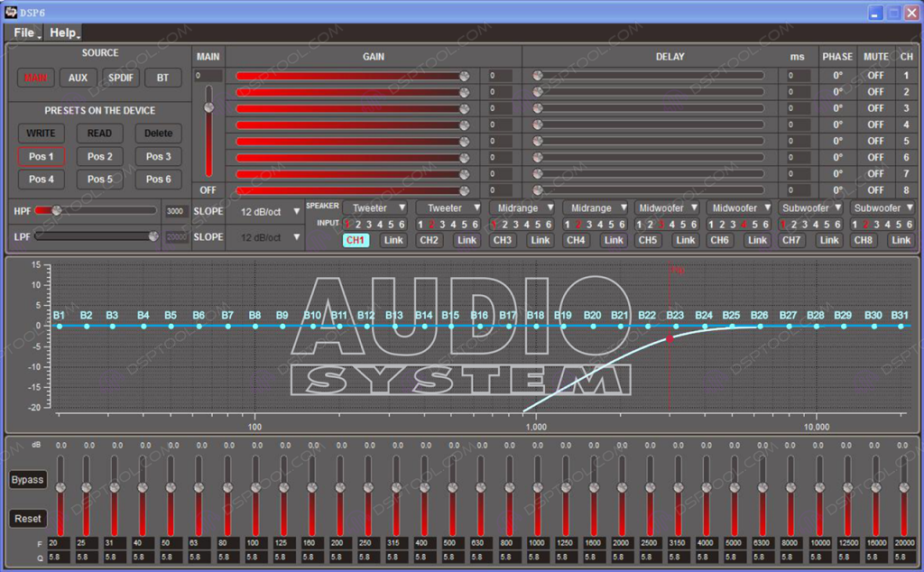Screen dimensions: 924x572
Task: Select SPDIF source
Action: tap(120, 78)
